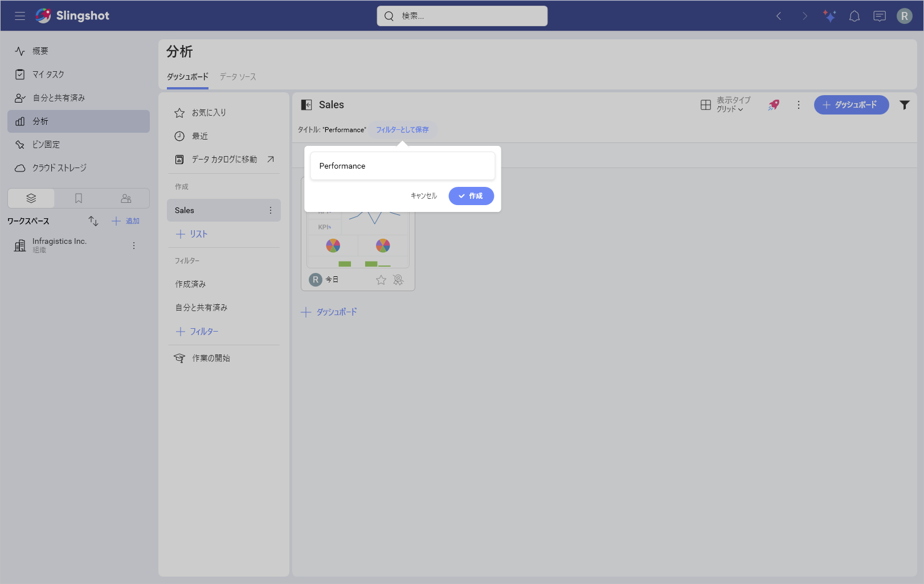
Task: Open the filter funnel icon on the right
Action: coord(905,105)
